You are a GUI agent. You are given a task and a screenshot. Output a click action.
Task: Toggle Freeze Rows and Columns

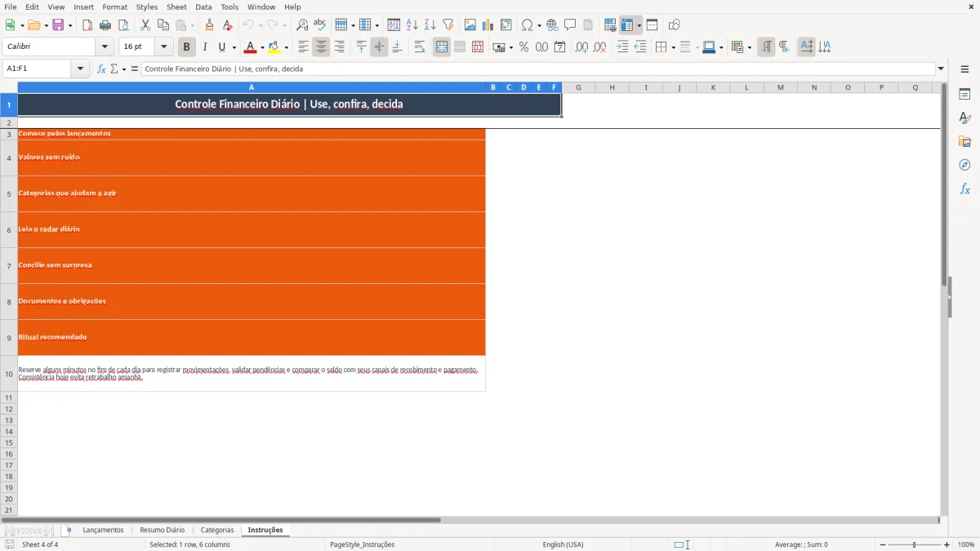pyautogui.click(x=627, y=25)
